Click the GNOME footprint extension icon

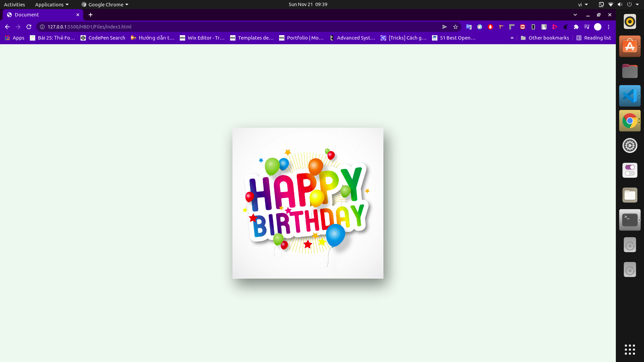pos(566,27)
